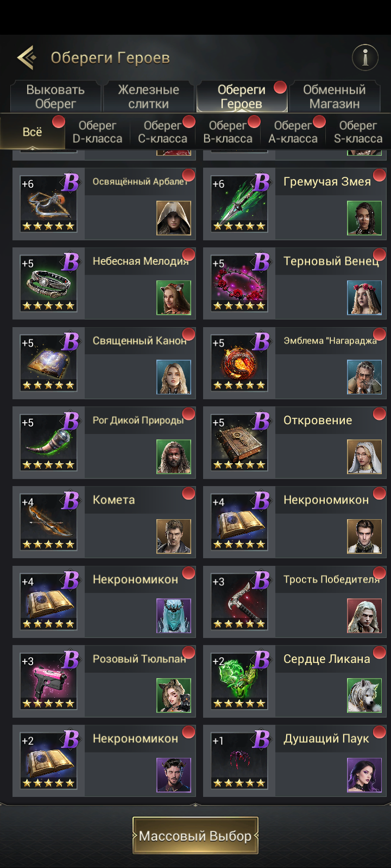This screenshot has width=391, height=868.
Task: Open the Железные слитки tab
Action: pyautogui.click(x=148, y=97)
